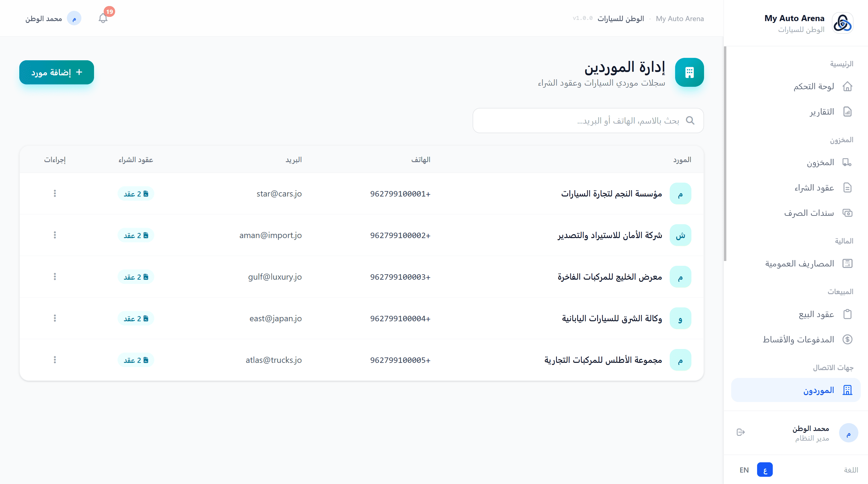Switch language to EN

tap(744, 470)
